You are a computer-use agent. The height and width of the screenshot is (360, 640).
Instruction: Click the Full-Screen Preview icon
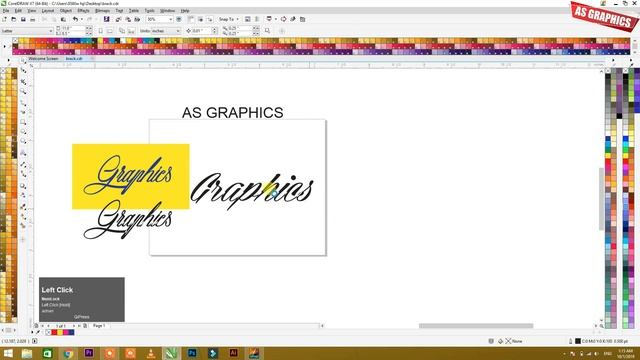coord(179,19)
